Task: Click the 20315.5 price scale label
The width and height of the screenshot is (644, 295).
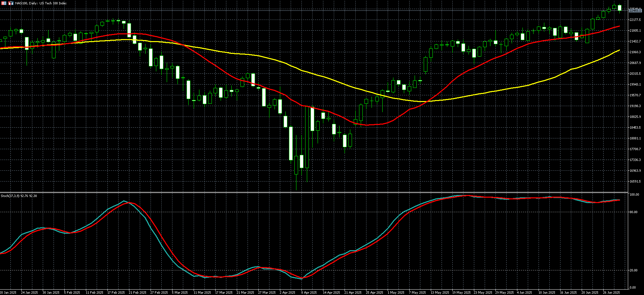Action: (x=635, y=74)
